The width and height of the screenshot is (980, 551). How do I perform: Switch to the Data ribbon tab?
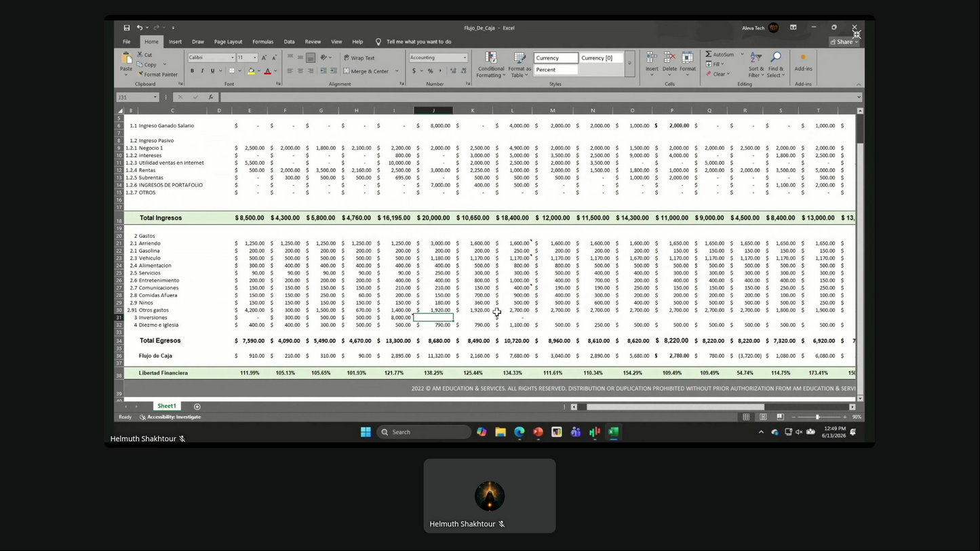(x=289, y=42)
